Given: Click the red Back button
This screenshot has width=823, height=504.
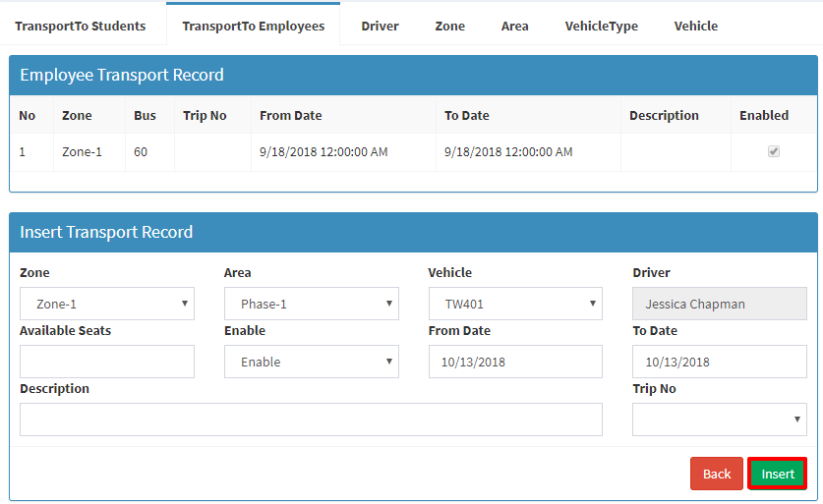Looking at the screenshot, I should point(717,474).
